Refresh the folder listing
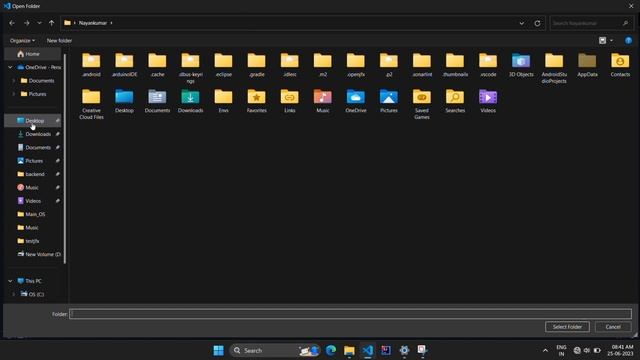Screen dimensions: 640x360 pyautogui.click(x=537, y=23)
